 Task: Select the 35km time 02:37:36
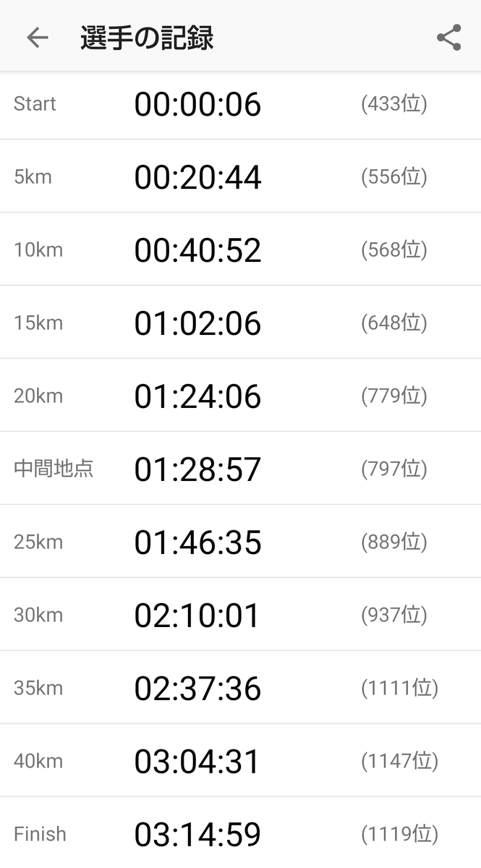pyautogui.click(x=197, y=689)
